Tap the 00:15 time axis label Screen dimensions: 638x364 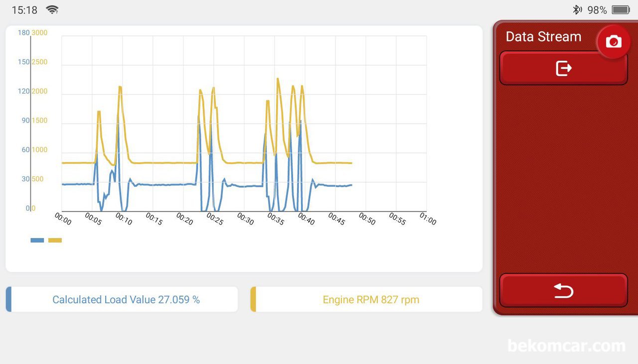click(154, 219)
